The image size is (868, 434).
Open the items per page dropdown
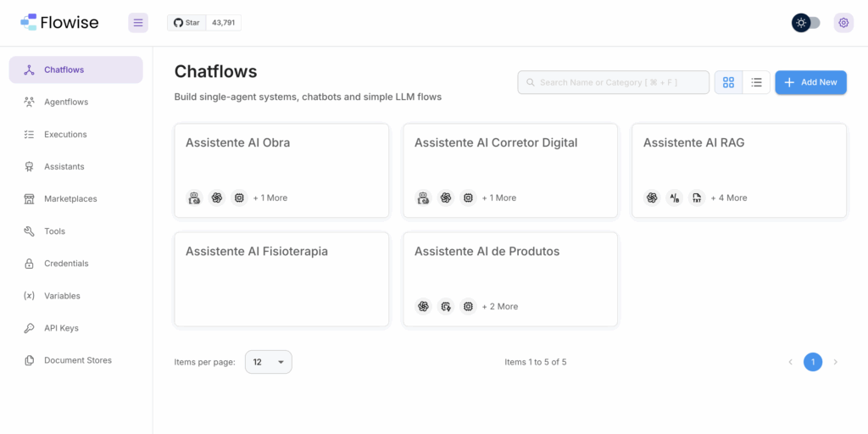point(269,362)
